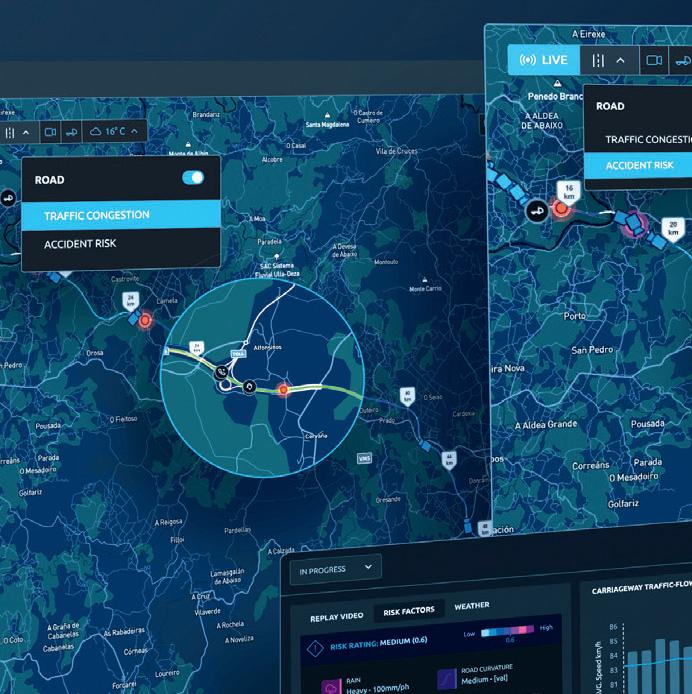Click the Monte Carrio mountain icon

click(425, 280)
